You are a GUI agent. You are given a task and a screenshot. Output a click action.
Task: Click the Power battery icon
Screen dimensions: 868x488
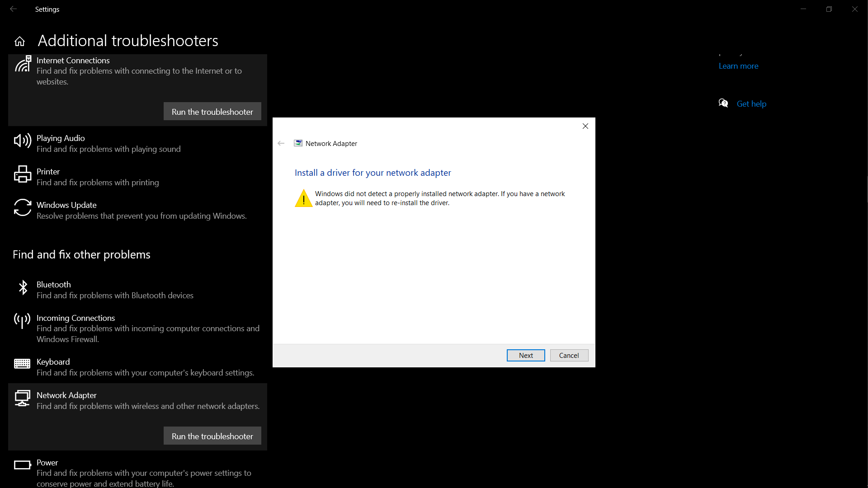pyautogui.click(x=22, y=465)
